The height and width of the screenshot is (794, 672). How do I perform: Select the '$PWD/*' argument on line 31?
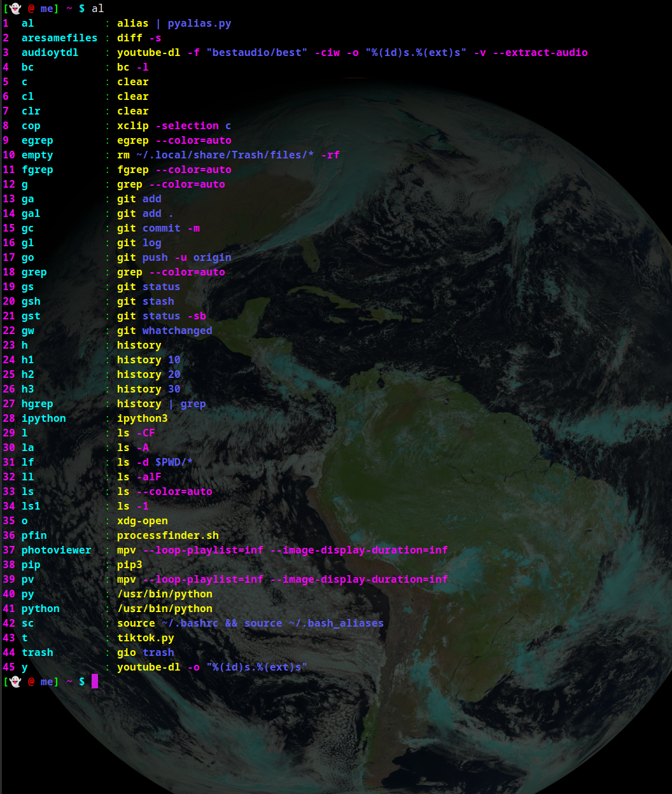click(174, 462)
